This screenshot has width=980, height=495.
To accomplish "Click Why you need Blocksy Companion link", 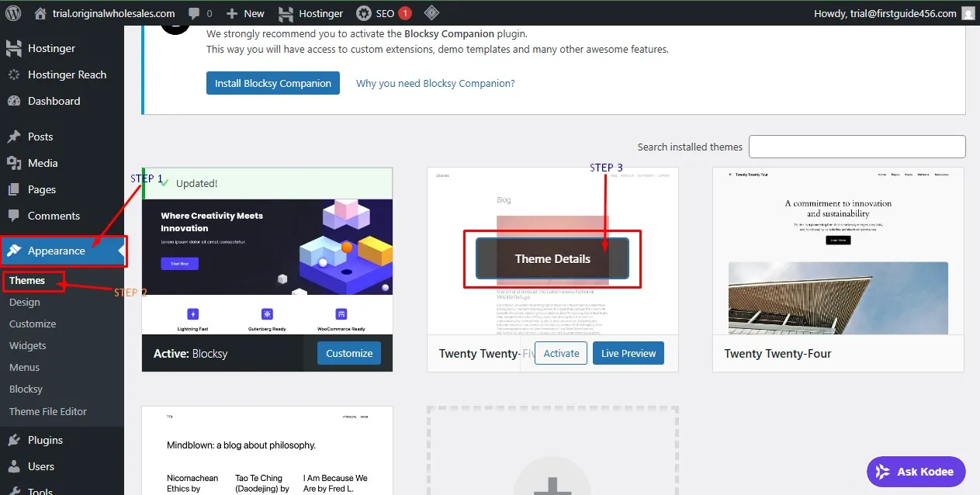I will (x=435, y=82).
